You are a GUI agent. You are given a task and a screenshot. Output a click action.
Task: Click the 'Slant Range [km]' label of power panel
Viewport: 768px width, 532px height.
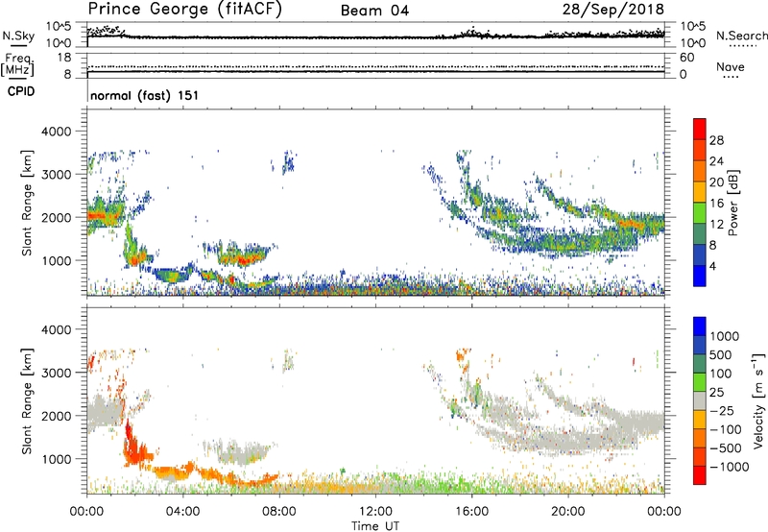tap(27, 203)
